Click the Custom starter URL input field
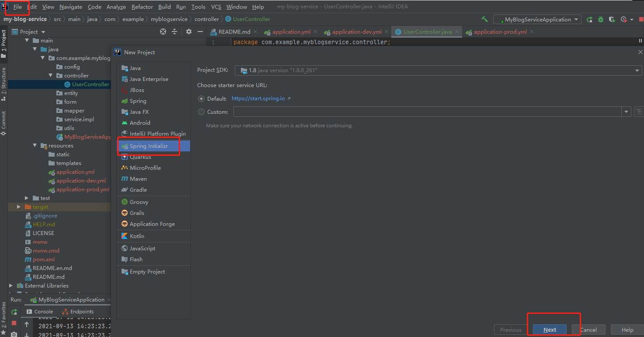This screenshot has height=337, width=644. (428, 112)
